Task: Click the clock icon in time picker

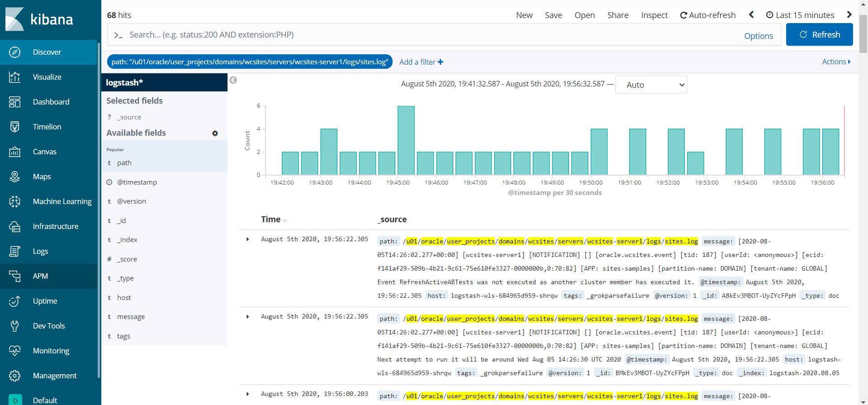Action: coord(769,15)
